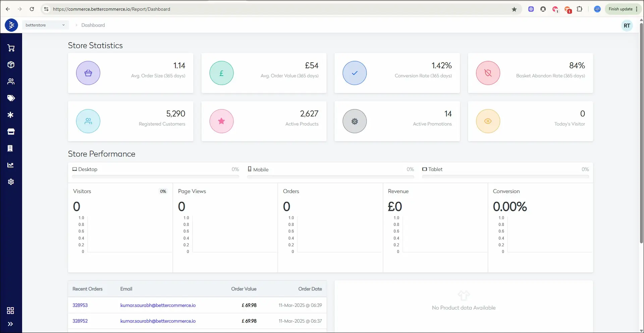
Task: Open the Store icon in the sidebar
Action: point(11,131)
